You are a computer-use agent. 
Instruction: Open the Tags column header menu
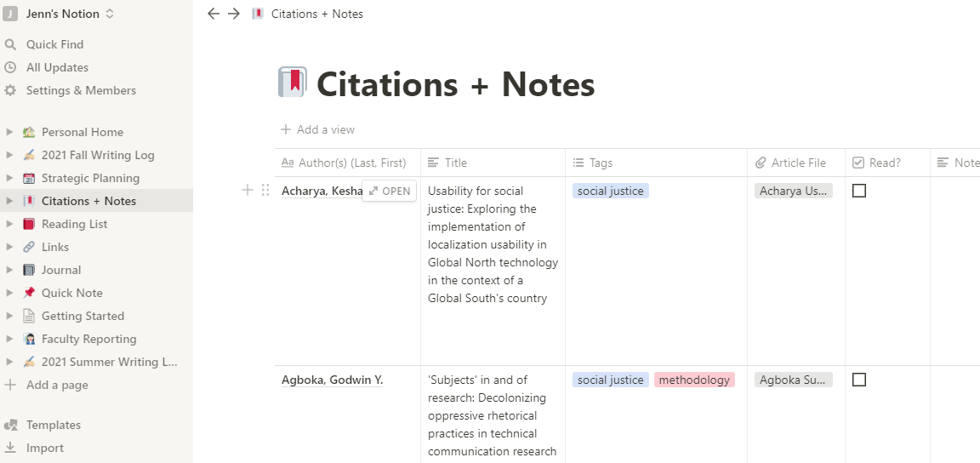click(656, 163)
